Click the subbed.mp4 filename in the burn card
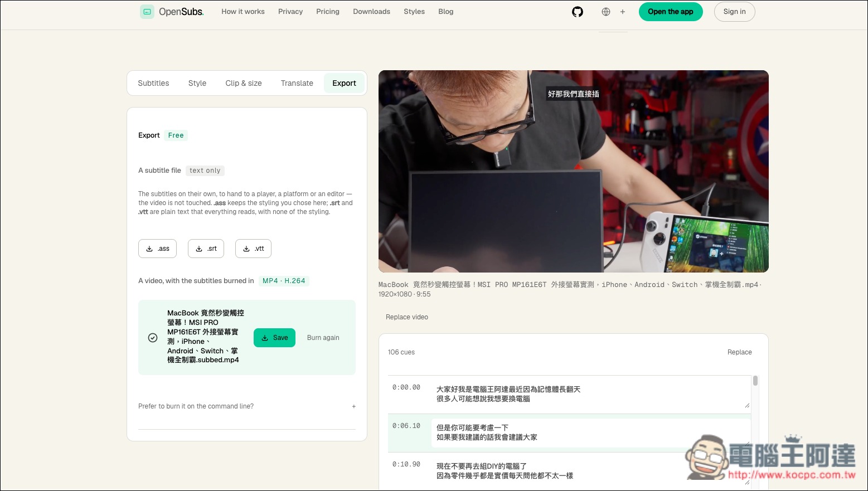The width and height of the screenshot is (868, 491). tap(206, 337)
